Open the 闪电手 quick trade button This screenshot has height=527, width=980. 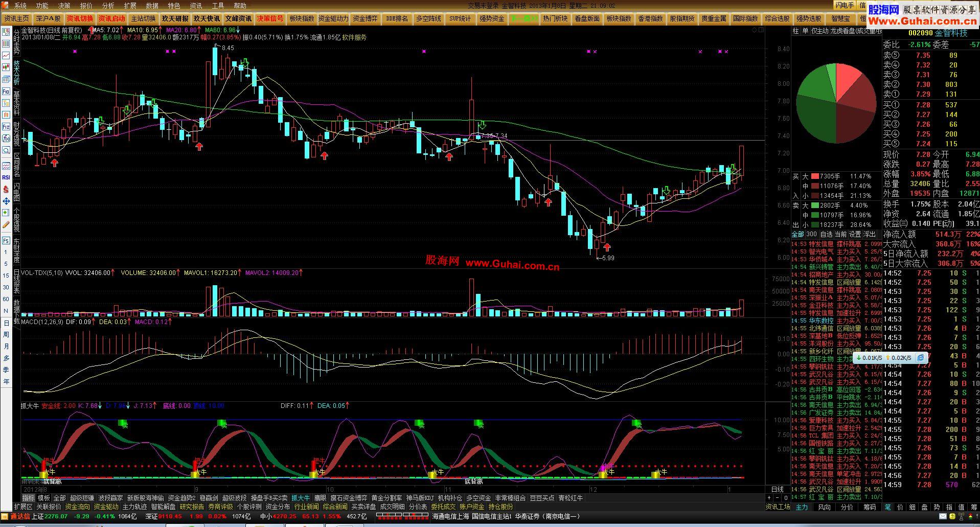coord(844,5)
